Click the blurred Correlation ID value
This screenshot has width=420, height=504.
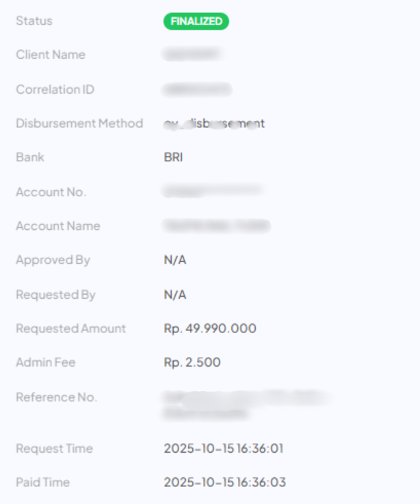[198, 90]
